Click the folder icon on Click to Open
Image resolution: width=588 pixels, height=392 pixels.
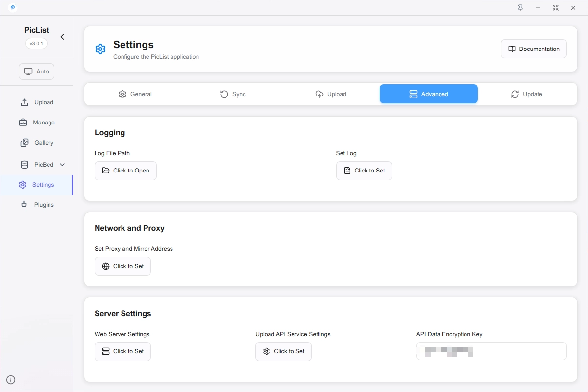(106, 171)
